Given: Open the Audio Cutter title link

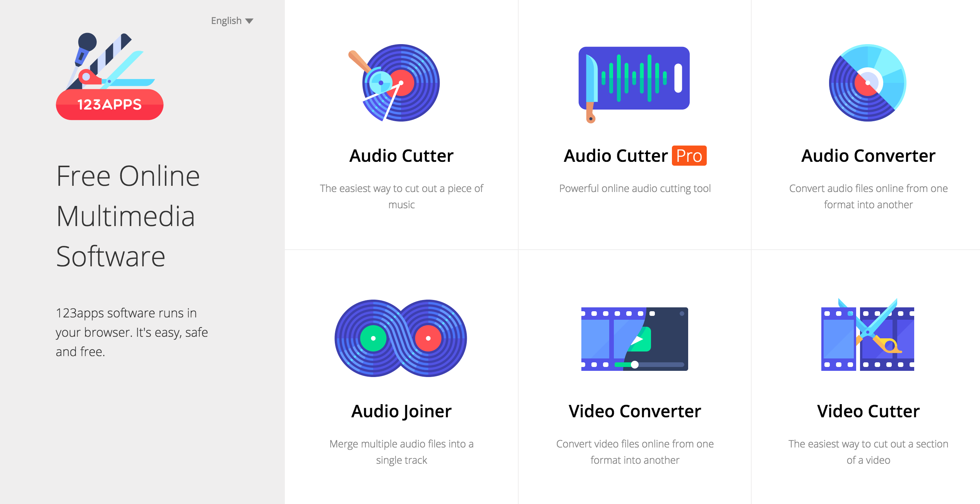Looking at the screenshot, I should point(401,156).
